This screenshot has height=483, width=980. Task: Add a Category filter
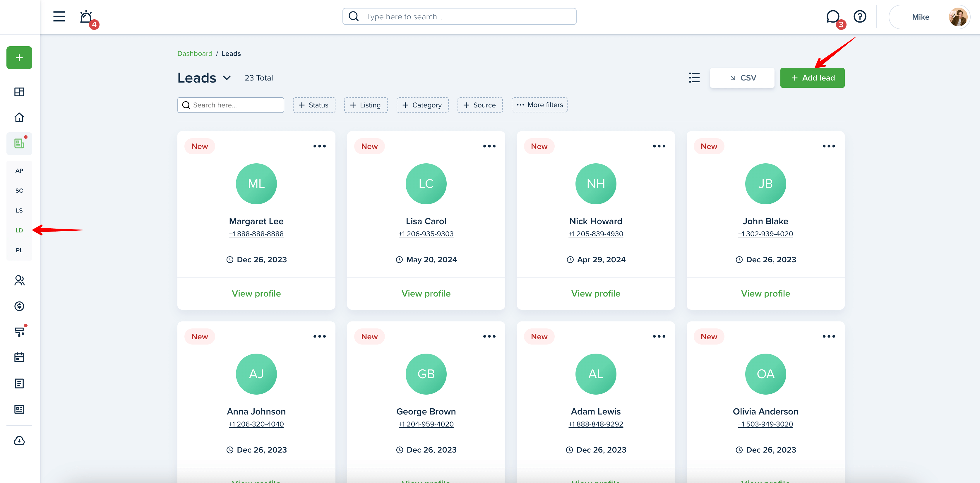tap(422, 105)
